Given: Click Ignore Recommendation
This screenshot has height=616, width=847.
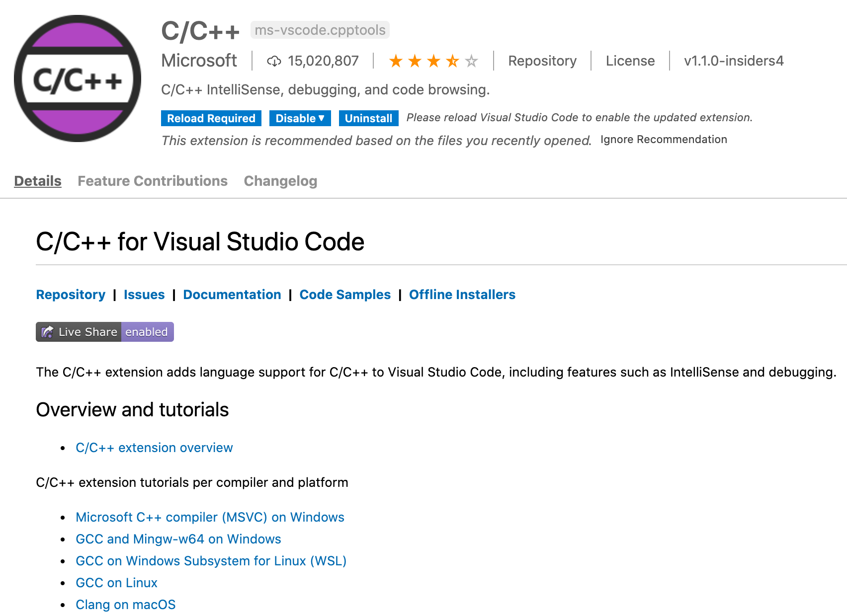Looking at the screenshot, I should tap(664, 140).
